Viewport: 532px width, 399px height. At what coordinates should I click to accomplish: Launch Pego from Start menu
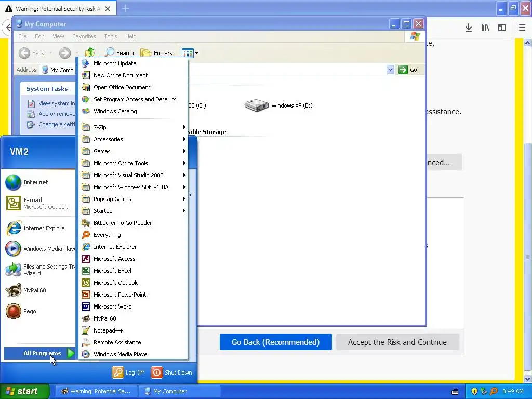pos(39,311)
